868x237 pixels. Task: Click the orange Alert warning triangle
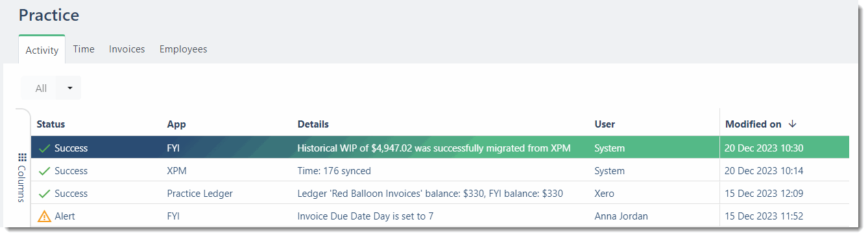coord(44,216)
